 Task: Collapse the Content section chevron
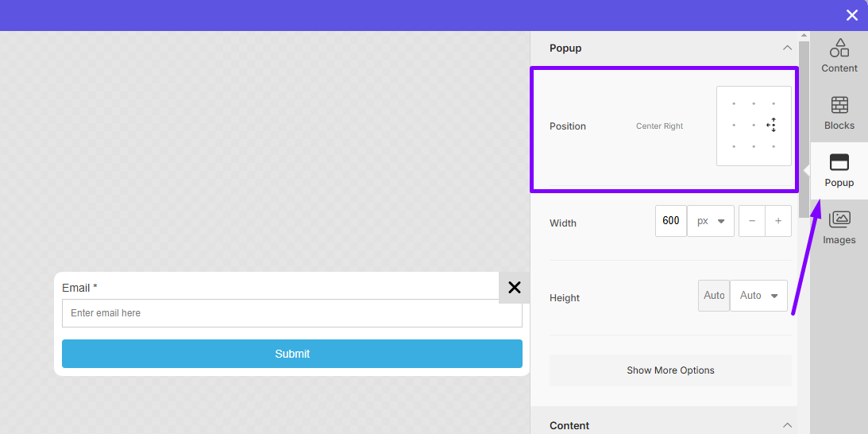click(x=787, y=425)
